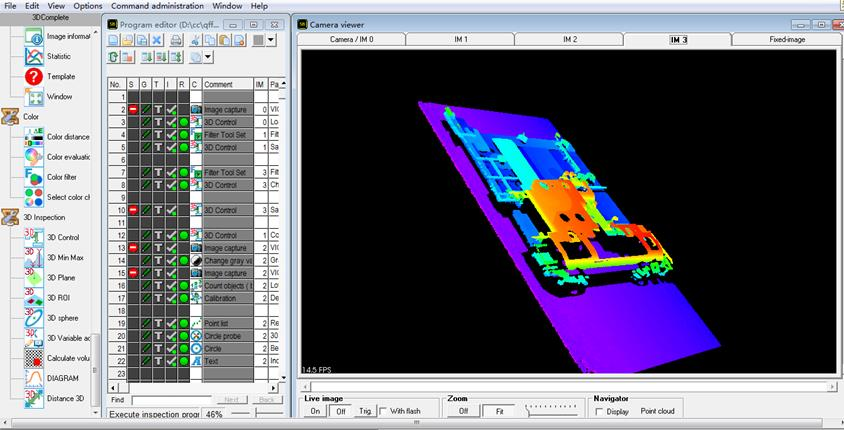This screenshot has width=844, height=430.
Task: Open dropdown arrow beside gray square icon
Action: pos(272,41)
